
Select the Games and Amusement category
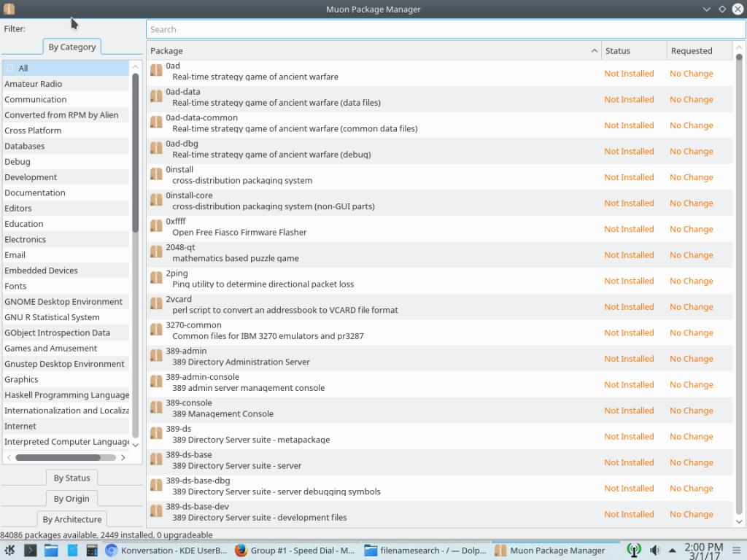50,349
